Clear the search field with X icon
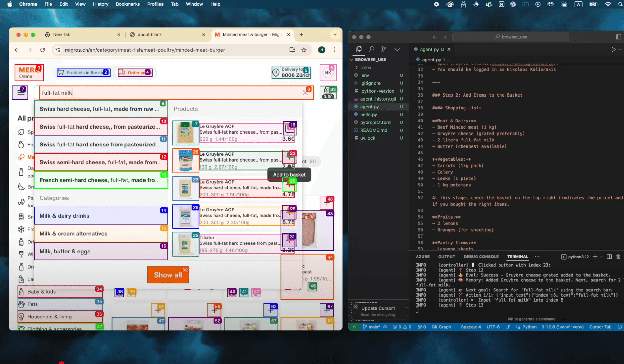 point(305,93)
